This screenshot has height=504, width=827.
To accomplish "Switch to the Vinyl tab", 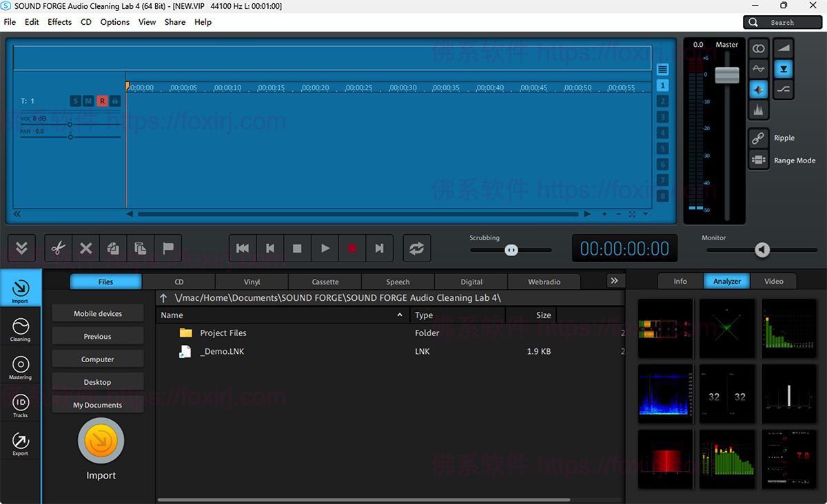I will pos(252,282).
